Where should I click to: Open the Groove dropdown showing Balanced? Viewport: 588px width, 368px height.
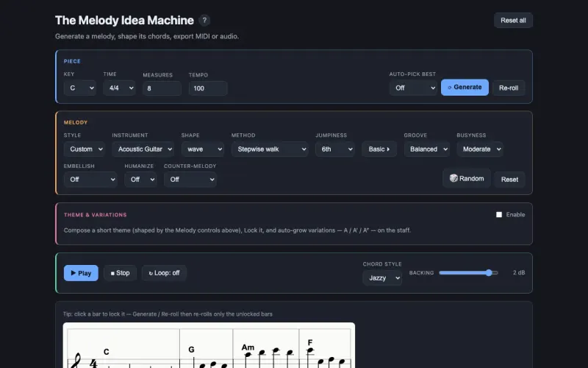427,149
